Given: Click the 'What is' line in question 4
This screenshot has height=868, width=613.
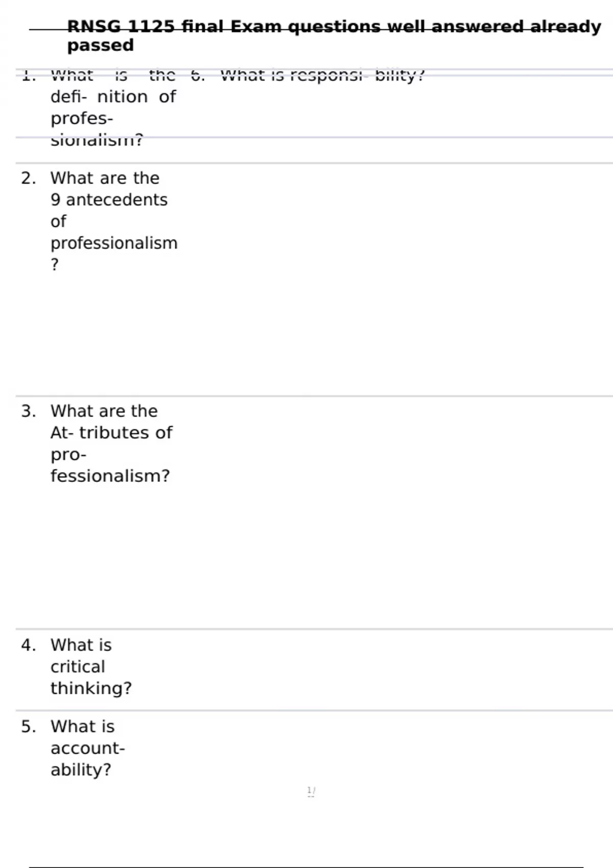Looking at the screenshot, I should tap(81, 645).
